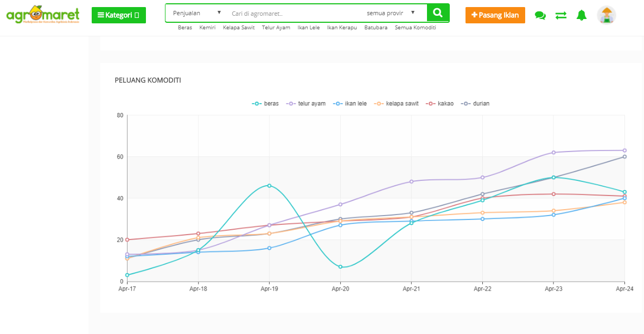Image resolution: width=644 pixels, height=334 pixels.
Task: Open the Kategori dropdown menu
Action: (x=118, y=15)
